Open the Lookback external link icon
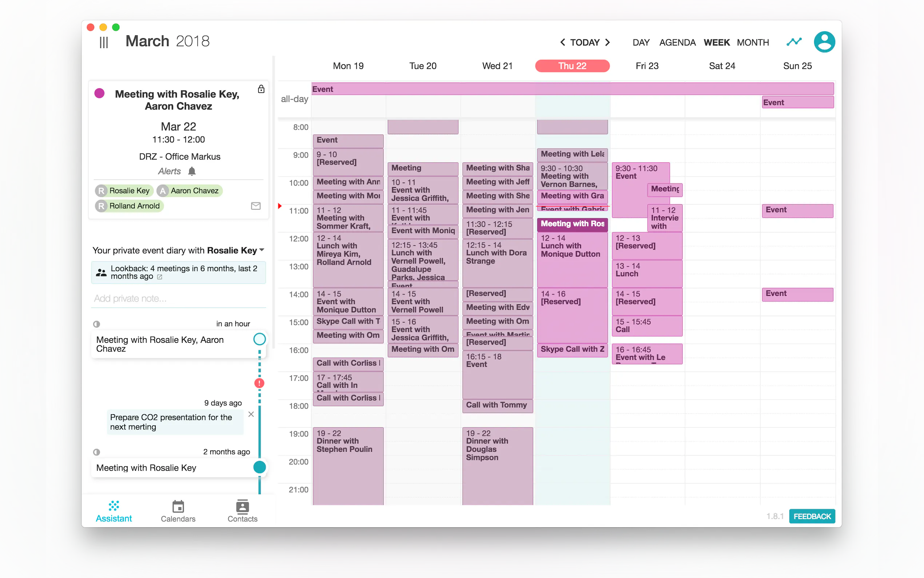Viewport: 924px width, 578px height. tap(160, 277)
